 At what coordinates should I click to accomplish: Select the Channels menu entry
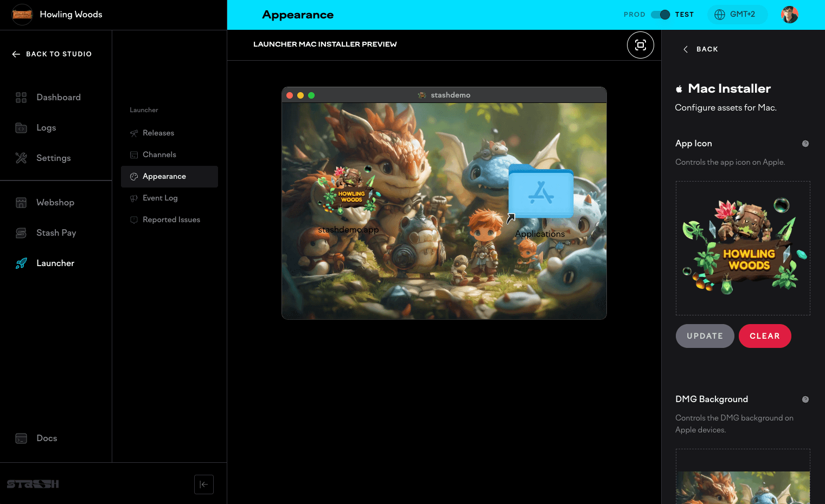click(x=159, y=154)
